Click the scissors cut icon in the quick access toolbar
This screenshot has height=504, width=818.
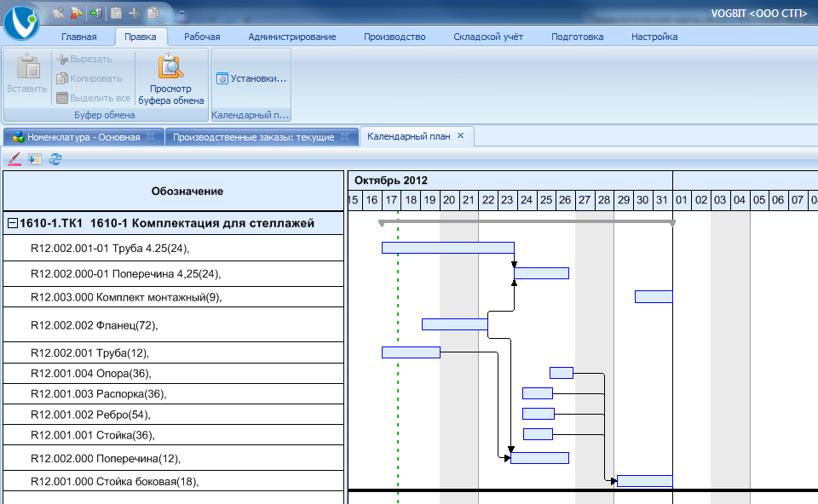[135, 13]
